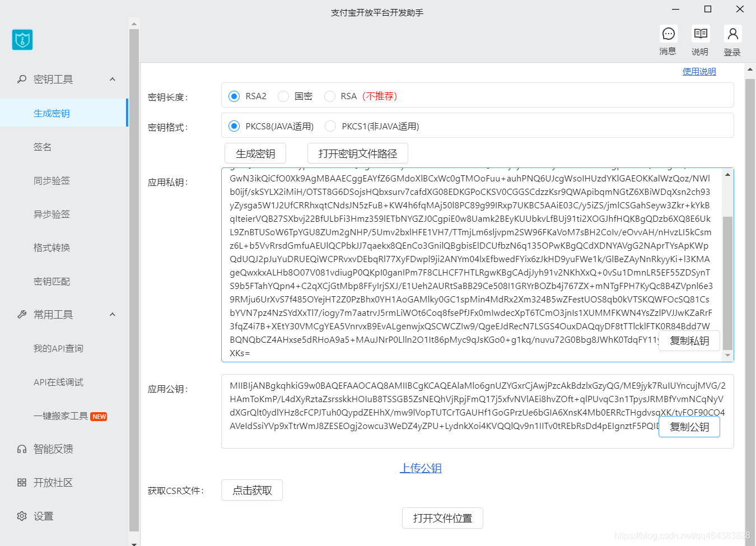Click the gear icon for 设置
This screenshot has height=546, width=756.
[x=22, y=516]
